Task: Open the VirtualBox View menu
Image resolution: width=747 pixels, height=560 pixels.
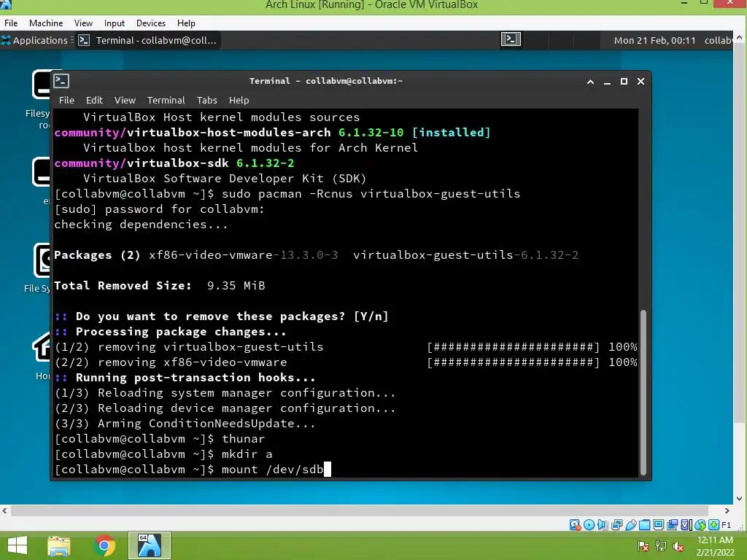Action: 83,23
